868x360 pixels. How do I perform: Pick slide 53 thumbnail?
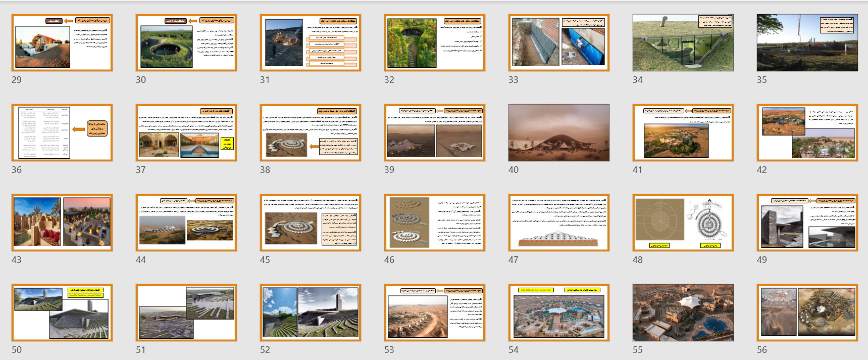coord(435,312)
